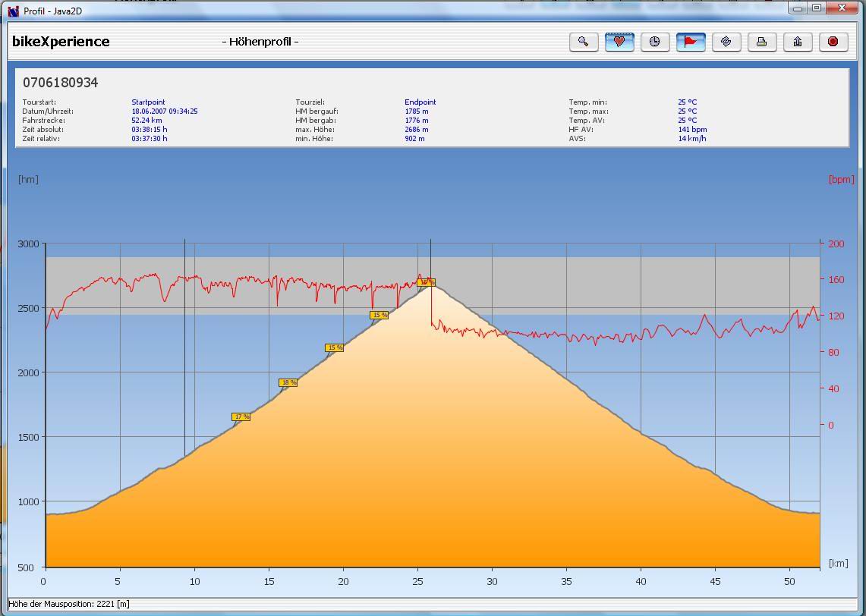Click the export upload arrow button

(797, 42)
